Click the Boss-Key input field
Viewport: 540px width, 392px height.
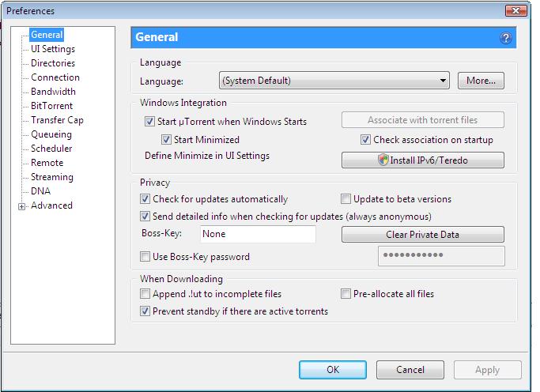pyautogui.click(x=258, y=234)
